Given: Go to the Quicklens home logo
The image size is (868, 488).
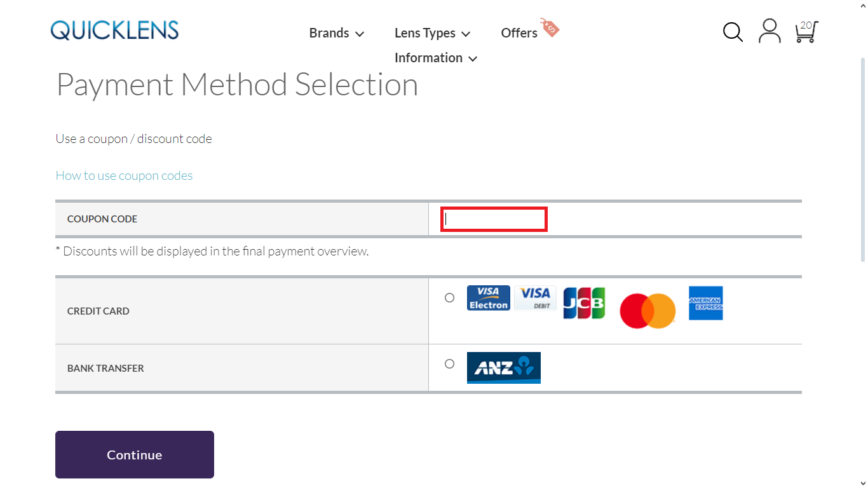Looking at the screenshot, I should coord(114,30).
